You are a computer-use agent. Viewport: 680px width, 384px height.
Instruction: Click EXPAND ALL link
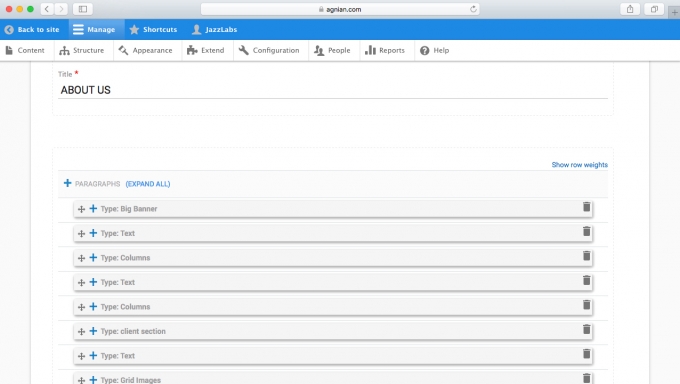(x=148, y=184)
